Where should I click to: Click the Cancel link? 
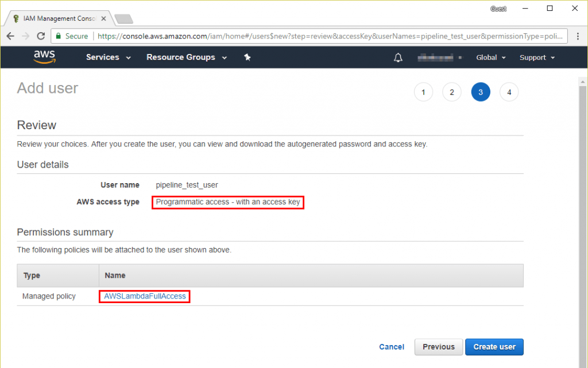[392, 347]
